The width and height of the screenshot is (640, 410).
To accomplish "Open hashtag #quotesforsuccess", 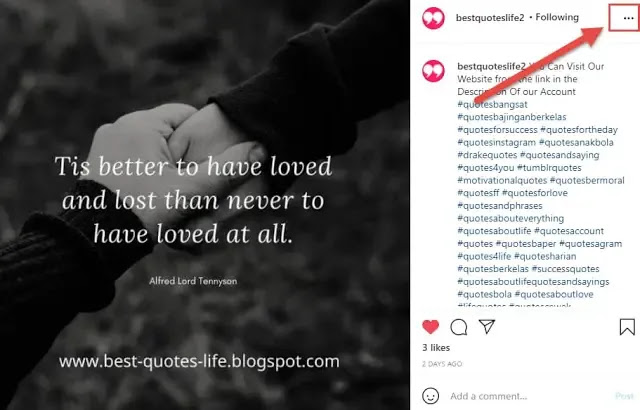I will pos(497,130).
